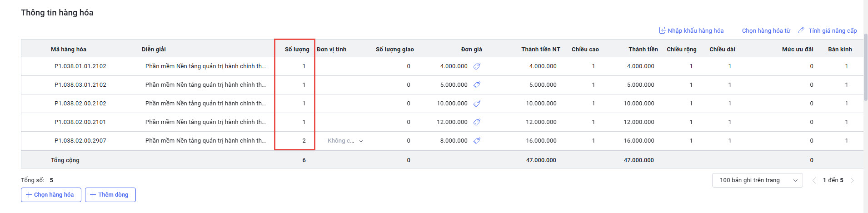Open Chọn hàng hóa từ link
Screen dimensions: 868x213
coord(766,31)
